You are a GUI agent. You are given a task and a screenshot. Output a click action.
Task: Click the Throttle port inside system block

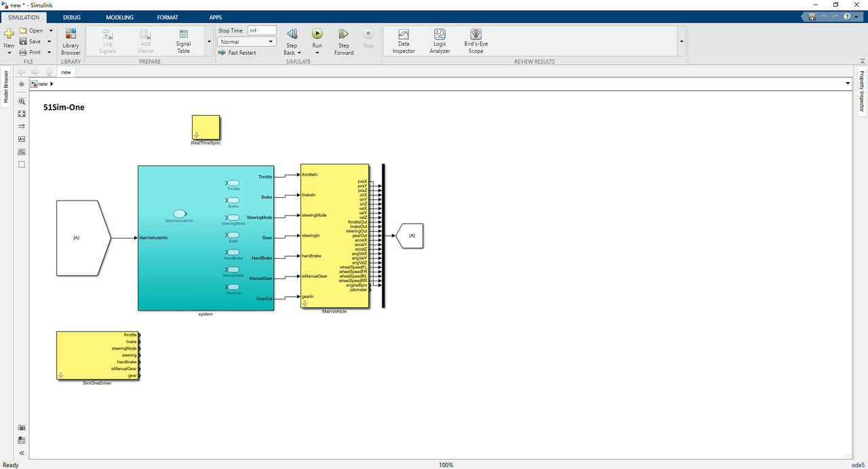pos(233,183)
